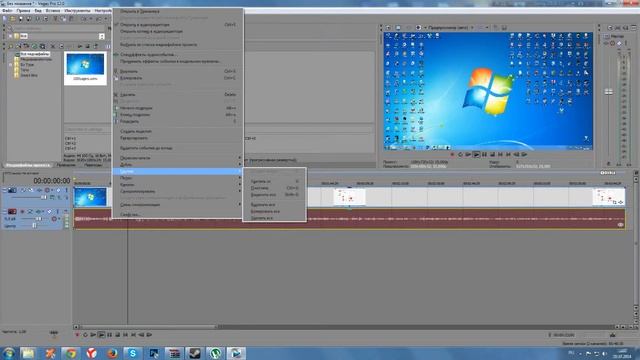This screenshot has width=640, height=360.
Task: Click Go to End in timeline transport bar
Action: click(133, 335)
